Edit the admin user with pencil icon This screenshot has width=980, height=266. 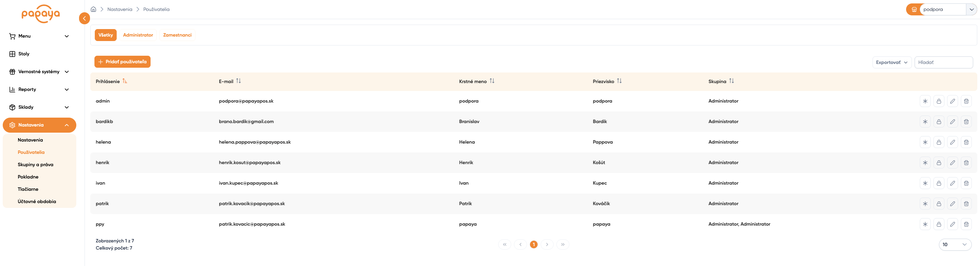pyautogui.click(x=952, y=101)
